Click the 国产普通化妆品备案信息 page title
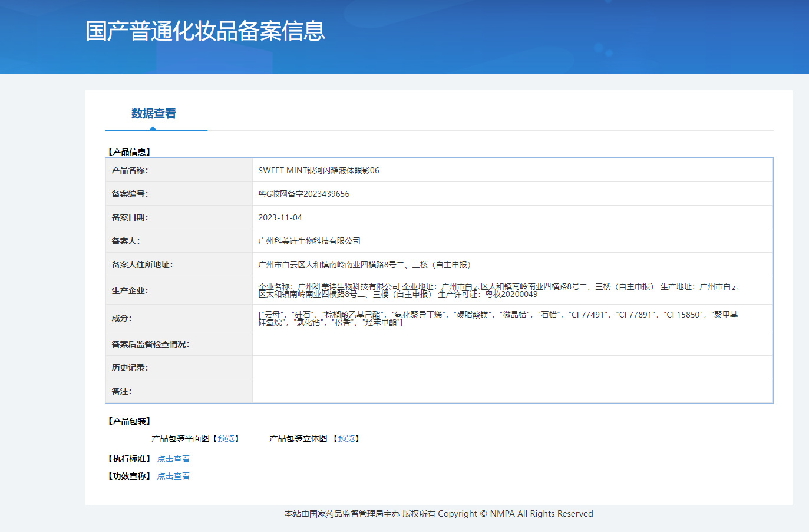This screenshot has height=532, width=809. [205, 31]
